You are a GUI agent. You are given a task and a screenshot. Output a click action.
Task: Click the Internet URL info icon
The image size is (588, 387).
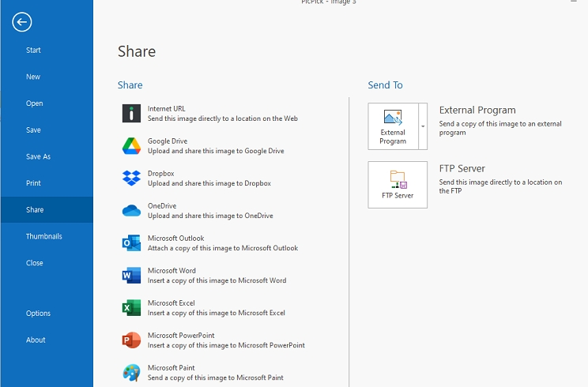click(x=132, y=114)
